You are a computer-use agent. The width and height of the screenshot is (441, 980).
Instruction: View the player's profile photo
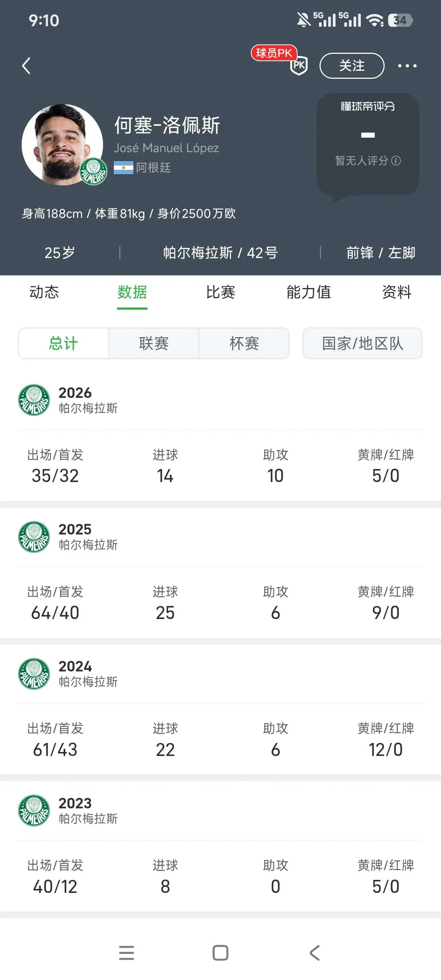point(62,145)
